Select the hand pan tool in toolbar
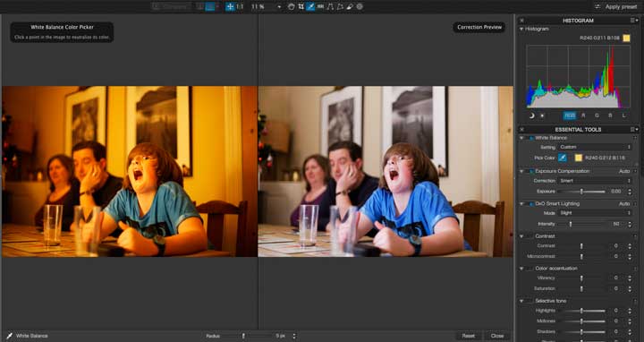This screenshot has width=644, height=342. (x=292, y=6)
